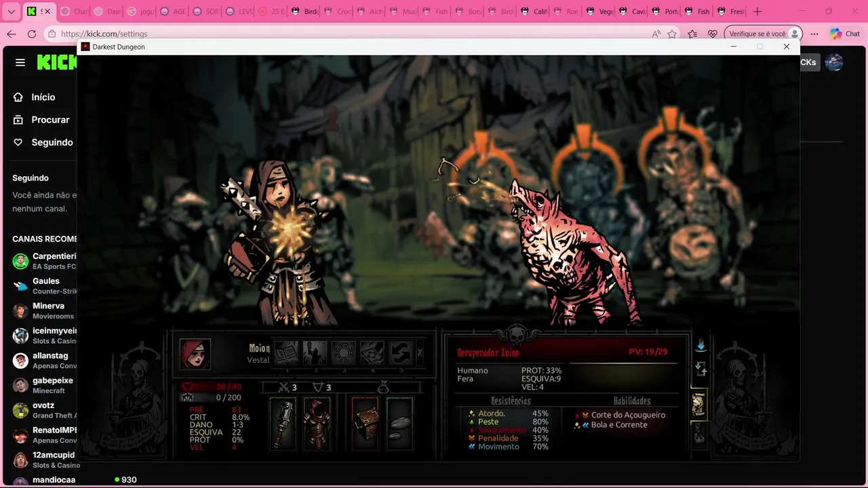The height and width of the screenshot is (488, 868).
Task: Switch to the Port browser tab
Action: 664,12
